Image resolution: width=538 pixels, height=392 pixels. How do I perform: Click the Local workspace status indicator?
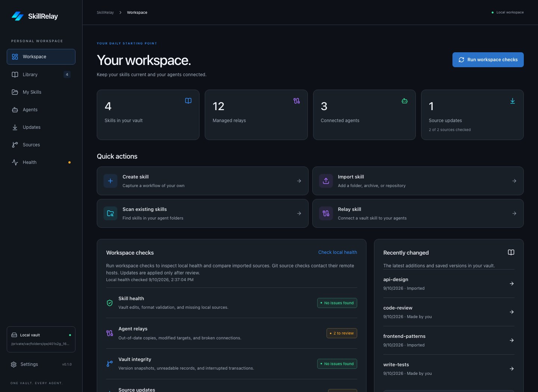coord(507,13)
